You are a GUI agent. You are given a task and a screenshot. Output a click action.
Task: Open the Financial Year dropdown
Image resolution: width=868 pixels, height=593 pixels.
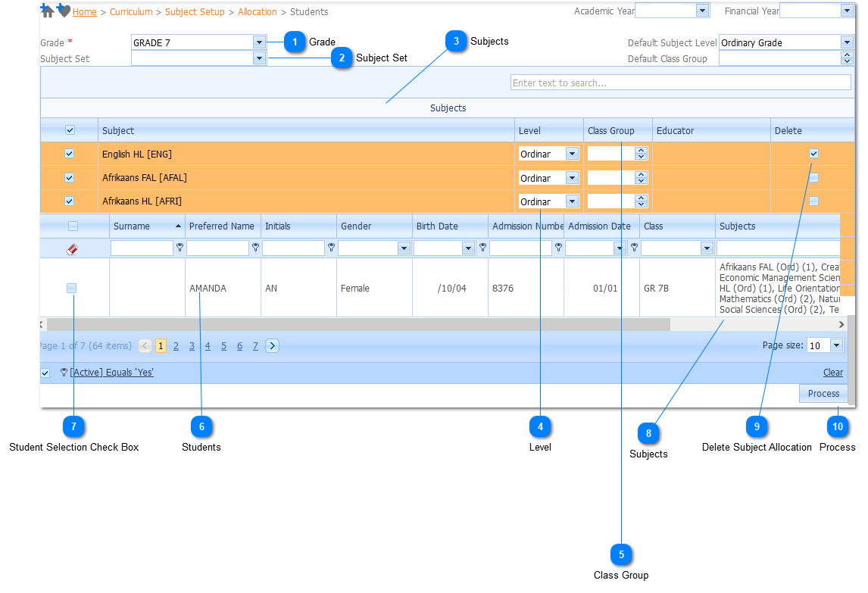[847, 11]
